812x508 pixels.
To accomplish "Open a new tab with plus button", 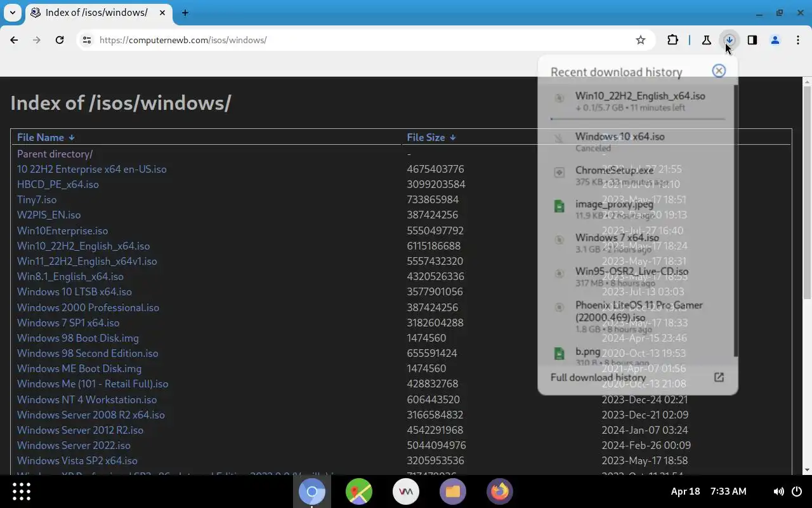I will click(x=185, y=13).
